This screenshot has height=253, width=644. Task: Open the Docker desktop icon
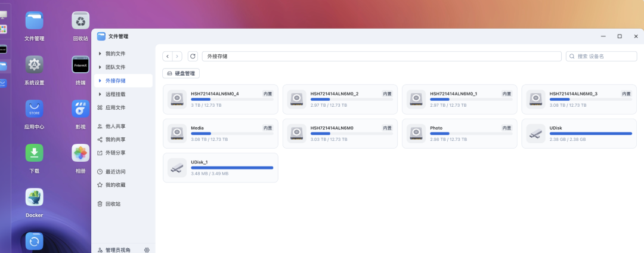click(35, 197)
